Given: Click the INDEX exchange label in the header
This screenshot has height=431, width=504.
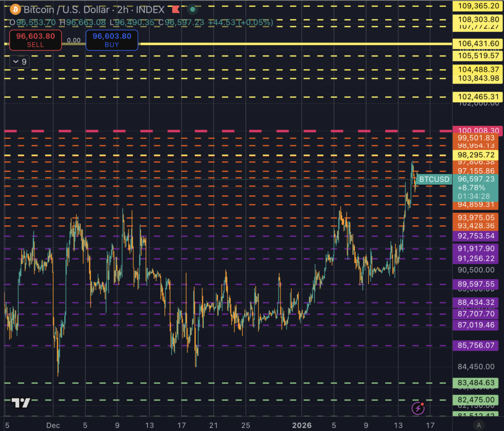Looking at the screenshot, I should (x=150, y=9).
